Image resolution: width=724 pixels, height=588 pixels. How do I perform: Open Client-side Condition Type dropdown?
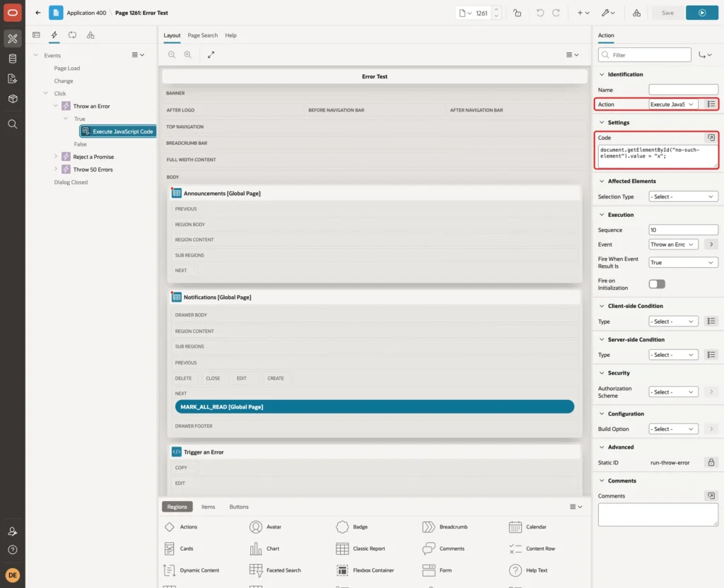coord(673,322)
